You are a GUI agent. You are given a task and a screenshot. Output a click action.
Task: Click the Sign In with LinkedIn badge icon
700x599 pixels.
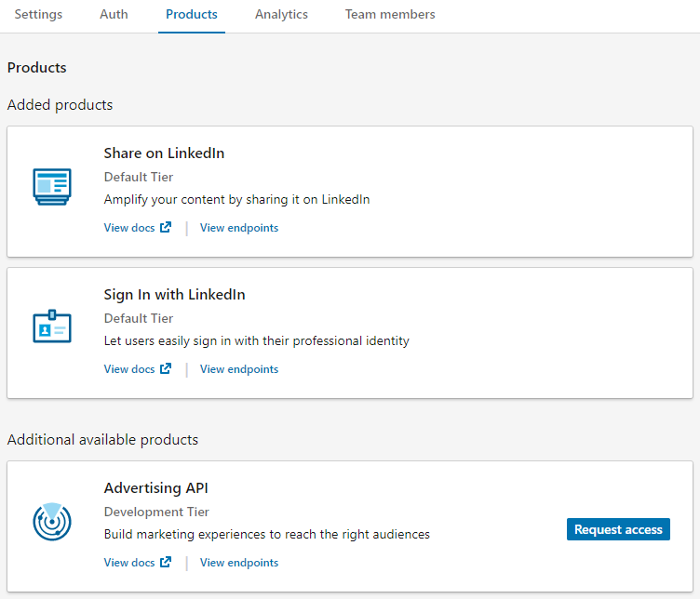52,326
